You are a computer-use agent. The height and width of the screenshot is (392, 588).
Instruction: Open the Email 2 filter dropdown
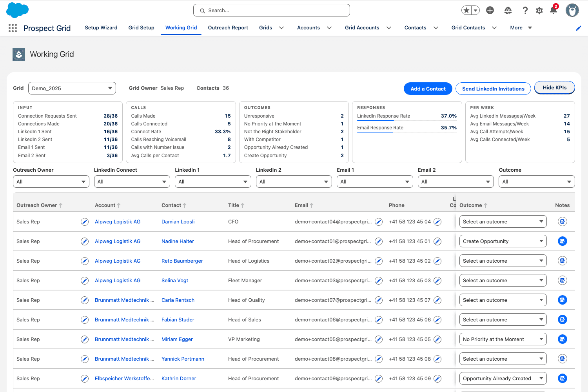tap(456, 181)
